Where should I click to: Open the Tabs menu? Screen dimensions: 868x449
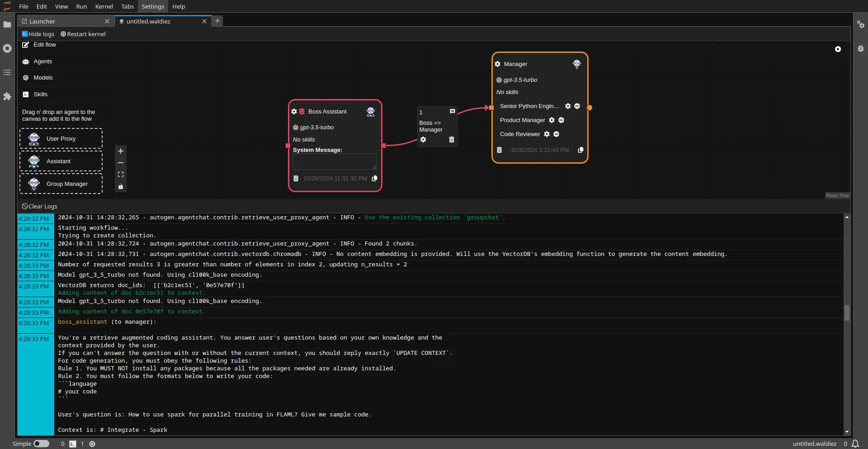tap(127, 6)
